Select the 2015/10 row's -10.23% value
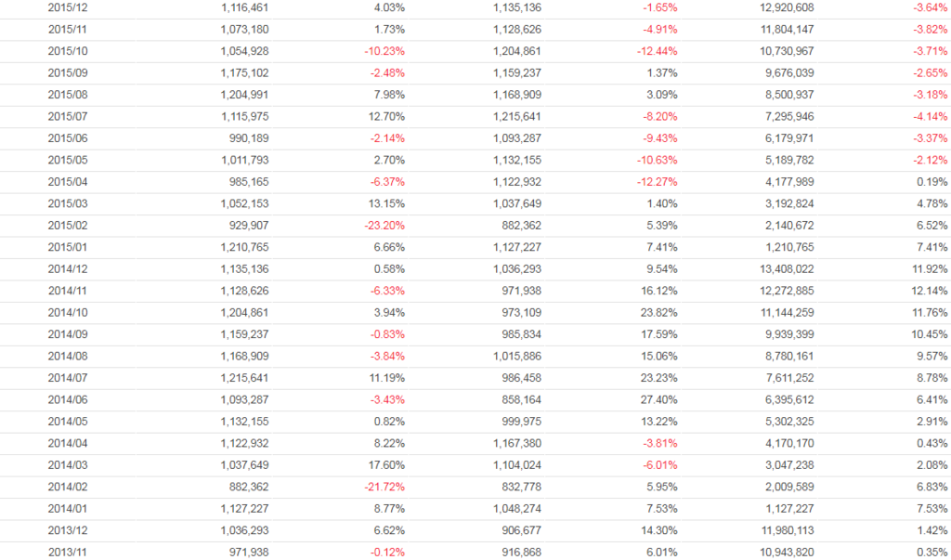Screen dimensions: 951x560 (384, 50)
